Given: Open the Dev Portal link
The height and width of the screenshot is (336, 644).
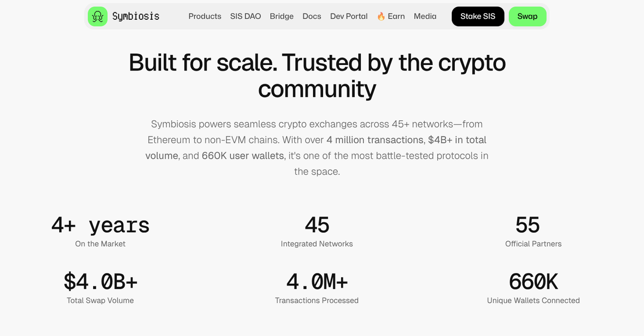Looking at the screenshot, I should pyautogui.click(x=349, y=16).
